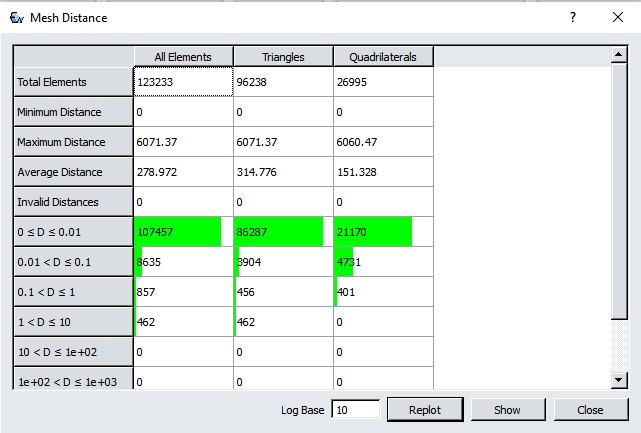
Task: Click the help question mark button
Action: (573, 17)
